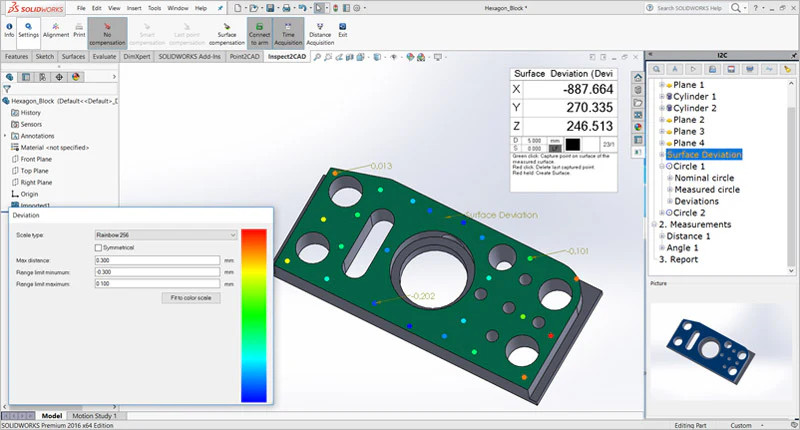Click the filter funnel in feature tree
The image size is (800, 430).
[x=7, y=89]
